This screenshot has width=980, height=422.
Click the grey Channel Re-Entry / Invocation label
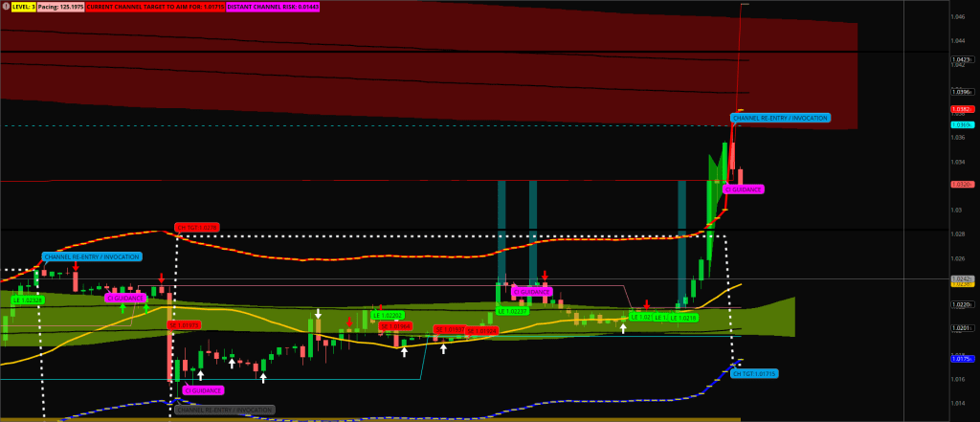225,410
